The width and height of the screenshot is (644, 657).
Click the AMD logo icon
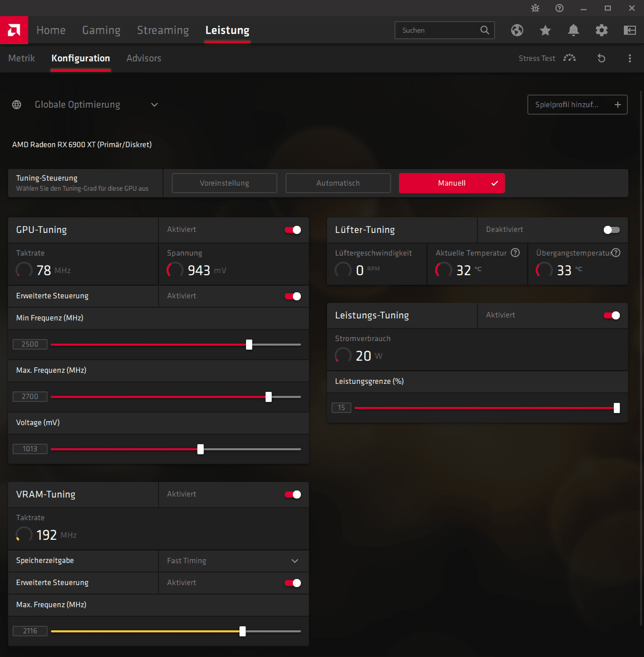click(x=14, y=30)
